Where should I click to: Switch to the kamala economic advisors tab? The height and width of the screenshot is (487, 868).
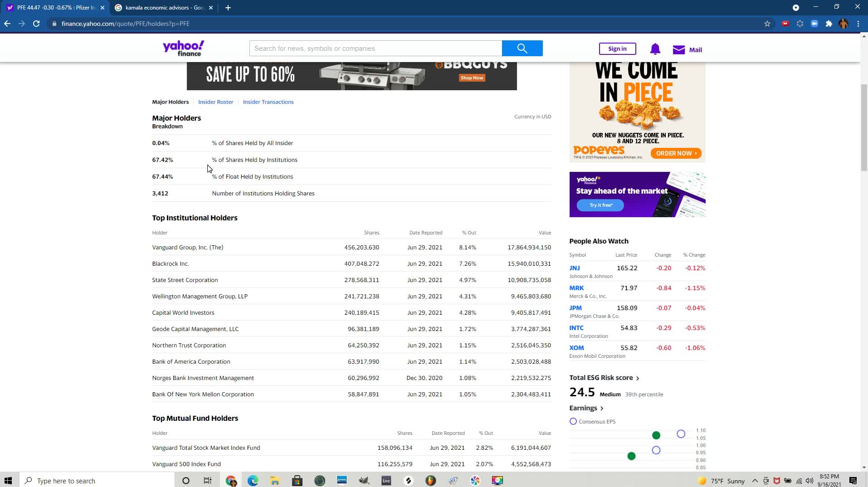click(165, 8)
